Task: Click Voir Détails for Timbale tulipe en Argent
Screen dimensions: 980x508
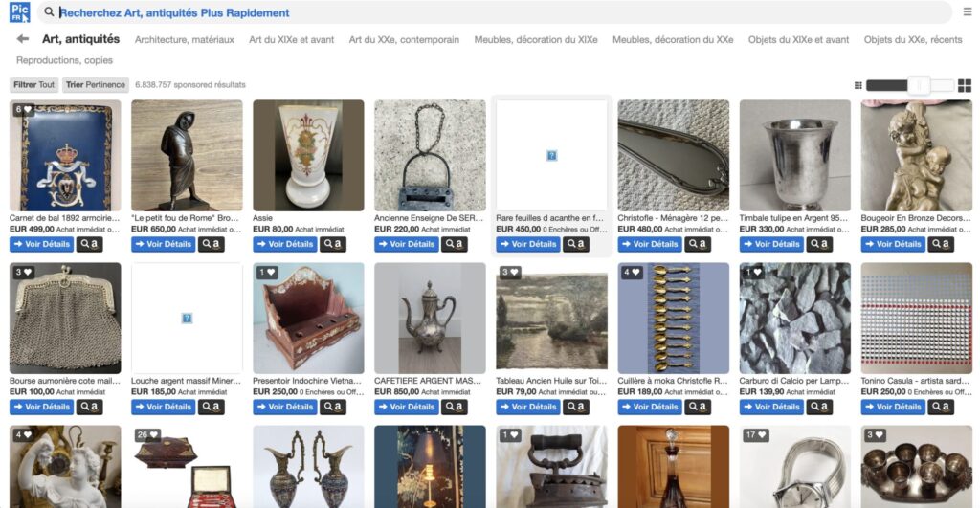Action: (x=771, y=244)
